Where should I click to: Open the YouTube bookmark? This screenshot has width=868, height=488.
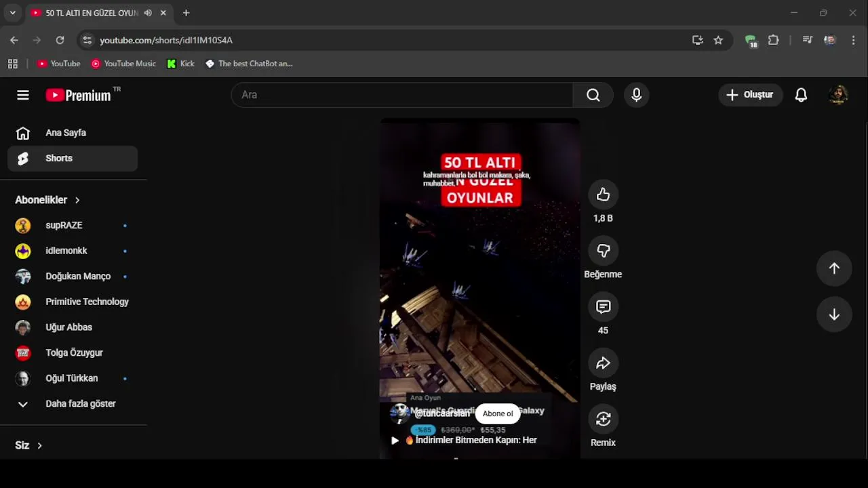pos(59,64)
